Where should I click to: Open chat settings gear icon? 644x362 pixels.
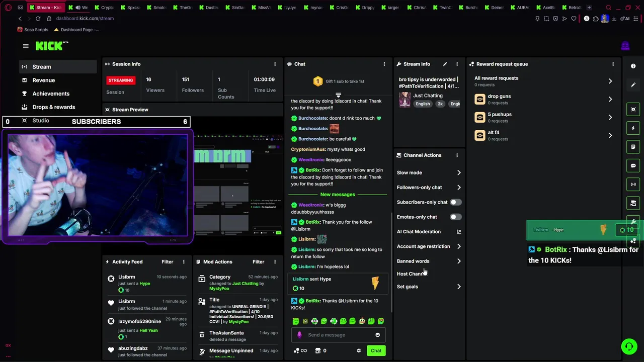point(359,350)
